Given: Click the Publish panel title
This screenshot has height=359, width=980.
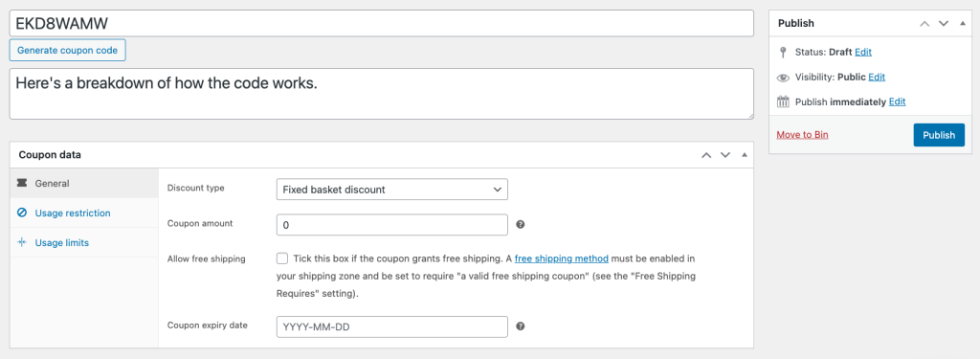Looking at the screenshot, I should (x=795, y=23).
